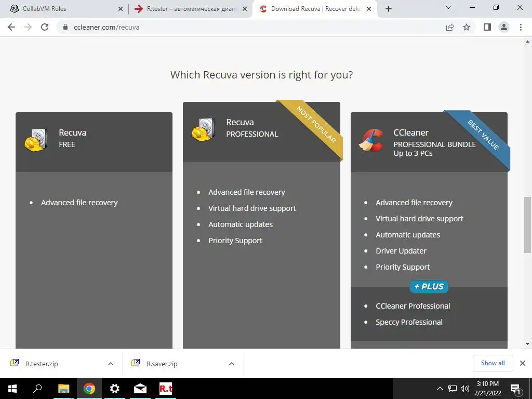Click the CCleaner brush logo icon
Image resolution: width=532 pixels, height=399 pixels.
(x=371, y=139)
